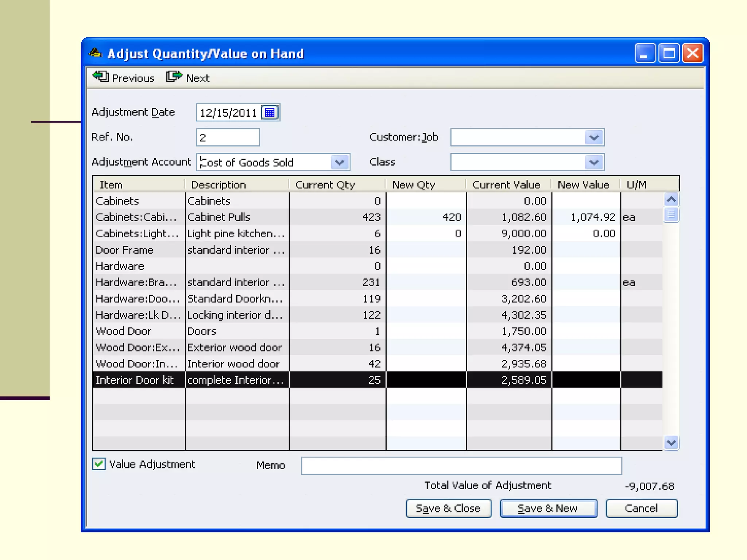
Task: Maximize the Adjust Quantity window
Action: click(x=669, y=54)
